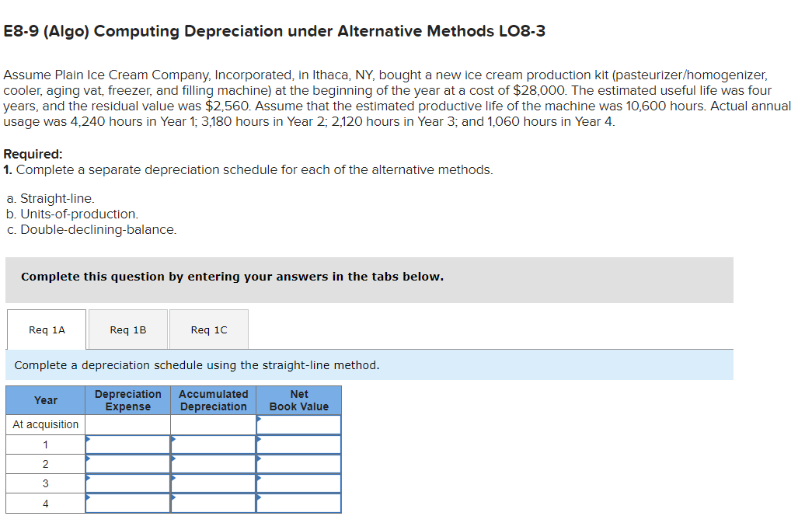The height and width of the screenshot is (516, 812).
Task: Click the Year 1 Accumulated Depreciation cell
Action: pyautogui.click(x=214, y=444)
